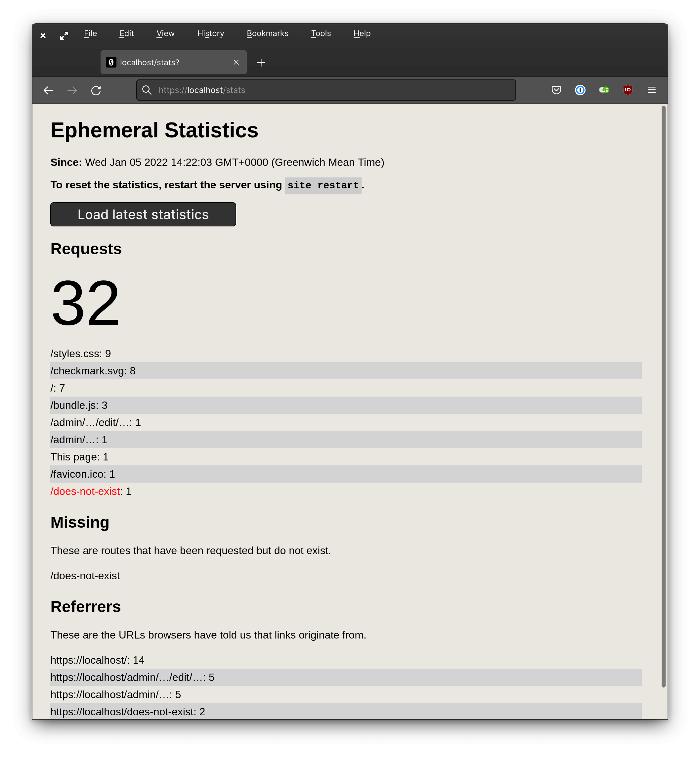This screenshot has width=700, height=760.
Task: Click the back navigation arrow
Action: coord(48,90)
